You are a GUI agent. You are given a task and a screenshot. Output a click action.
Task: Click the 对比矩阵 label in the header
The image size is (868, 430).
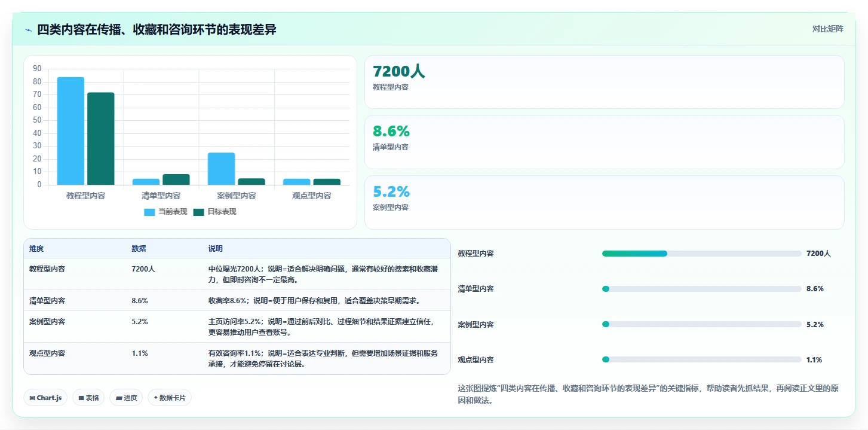pos(827,29)
